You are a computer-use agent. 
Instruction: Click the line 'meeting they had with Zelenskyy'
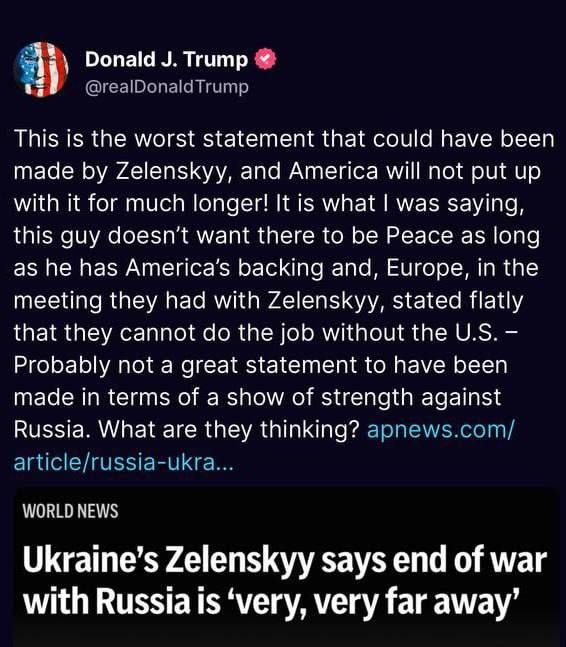coord(196,300)
